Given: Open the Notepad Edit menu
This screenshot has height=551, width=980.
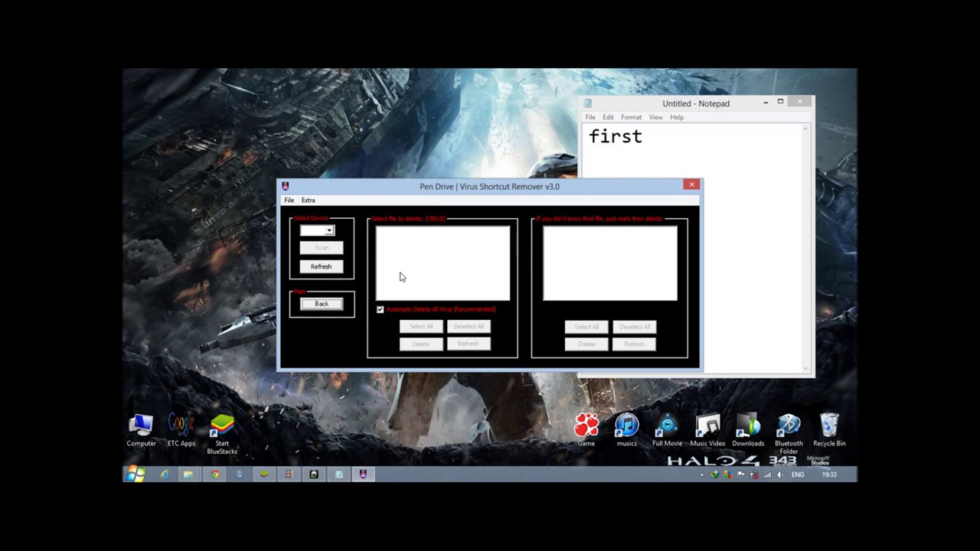Looking at the screenshot, I should pyautogui.click(x=608, y=117).
